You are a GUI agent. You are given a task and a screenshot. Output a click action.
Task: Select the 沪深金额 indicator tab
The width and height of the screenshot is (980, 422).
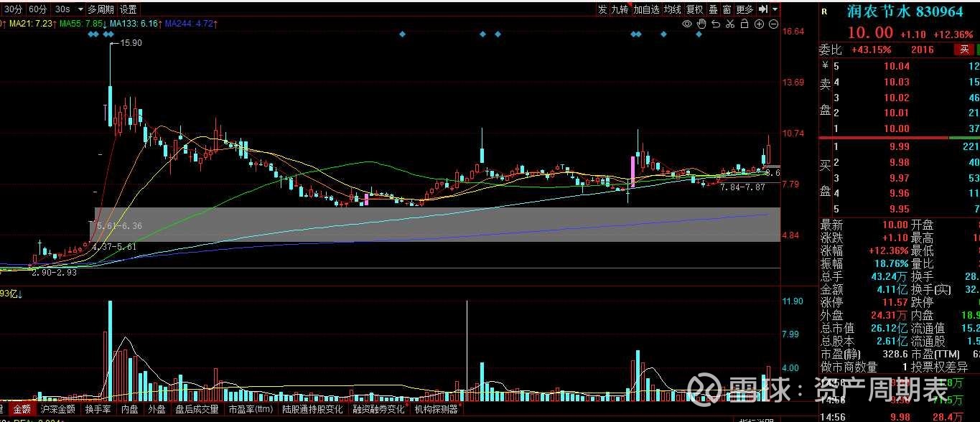[57, 409]
